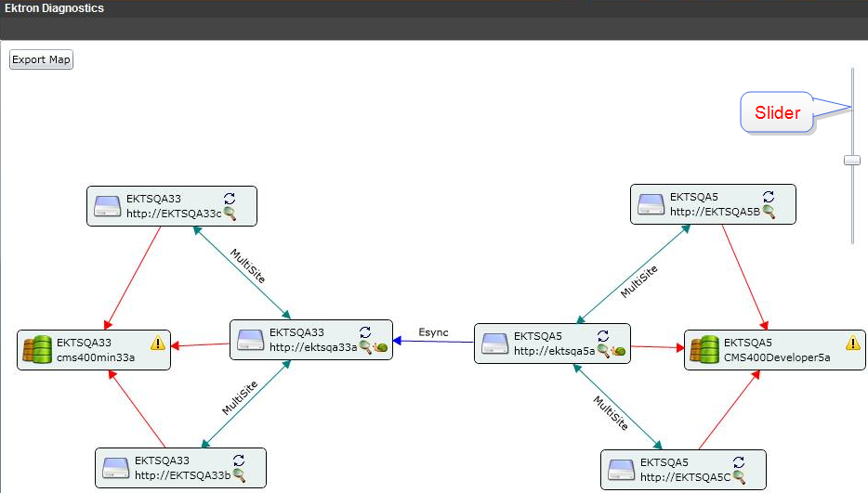This screenshot has height=493, width=868.
Task: Click the zoom slider handle
Action: tap(852, 161)
